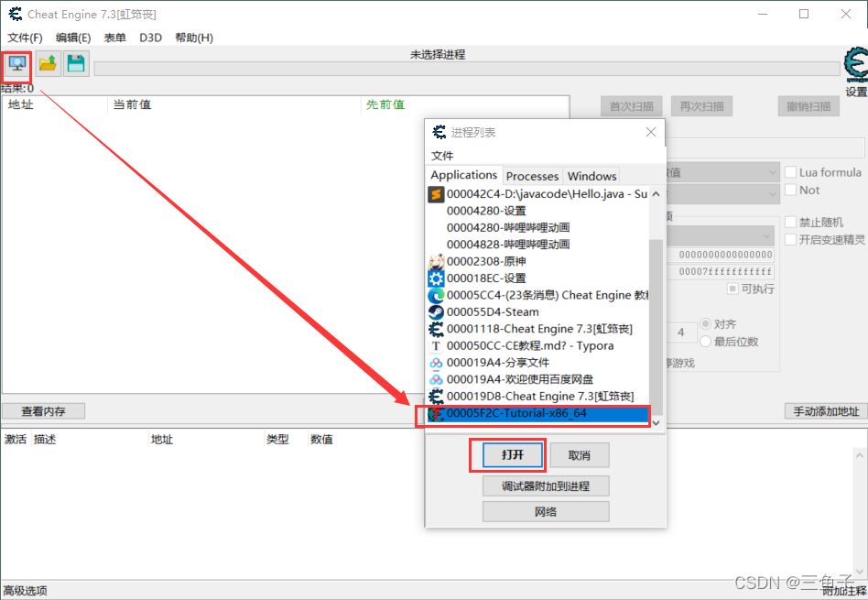
Task: Click the 再次扫描 button
Action: point(702,106)
